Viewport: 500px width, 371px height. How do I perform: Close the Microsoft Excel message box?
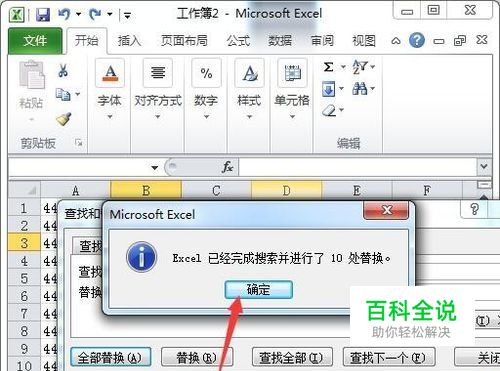pos(386,210)
